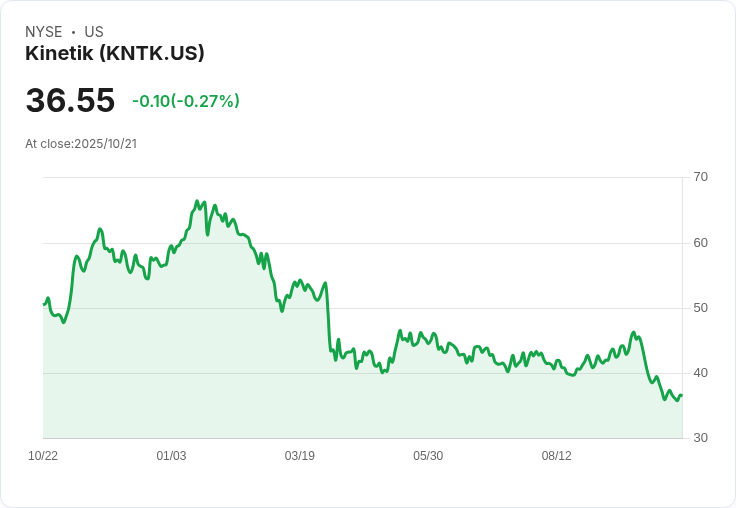
Task: Select the 01/03 date label on axis
Action: pos(171,456)
